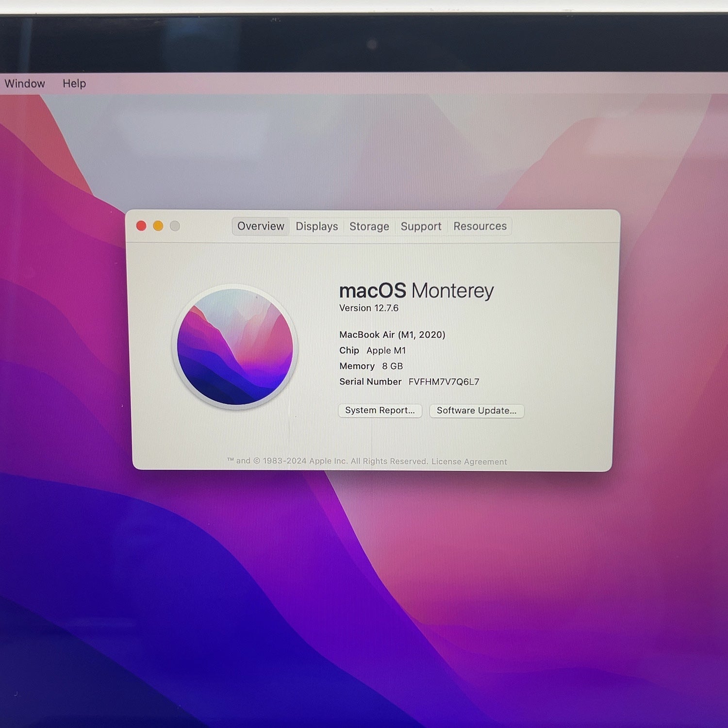Click the Version 12.7.6 text
The image size is (728, 728).
[369, 308]
